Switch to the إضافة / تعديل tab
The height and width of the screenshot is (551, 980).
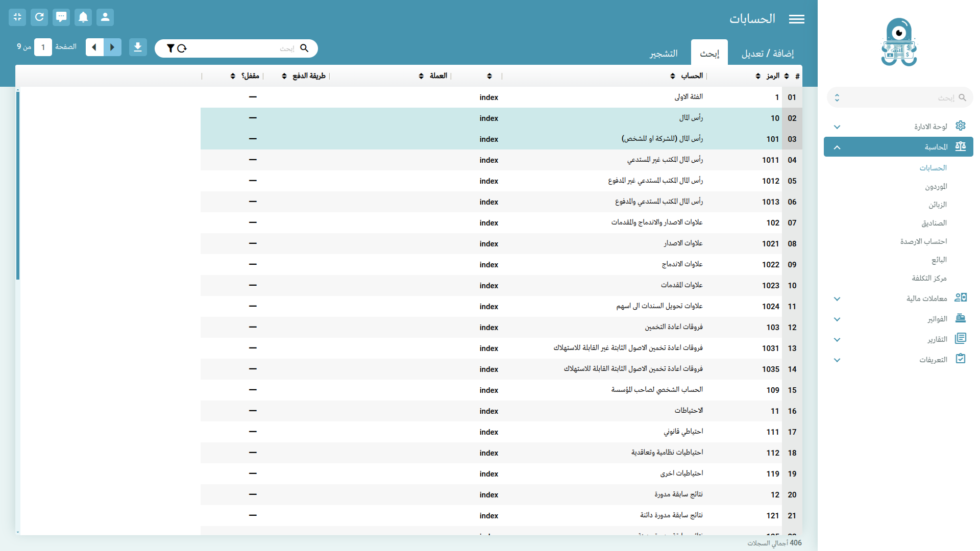point(767,54)
